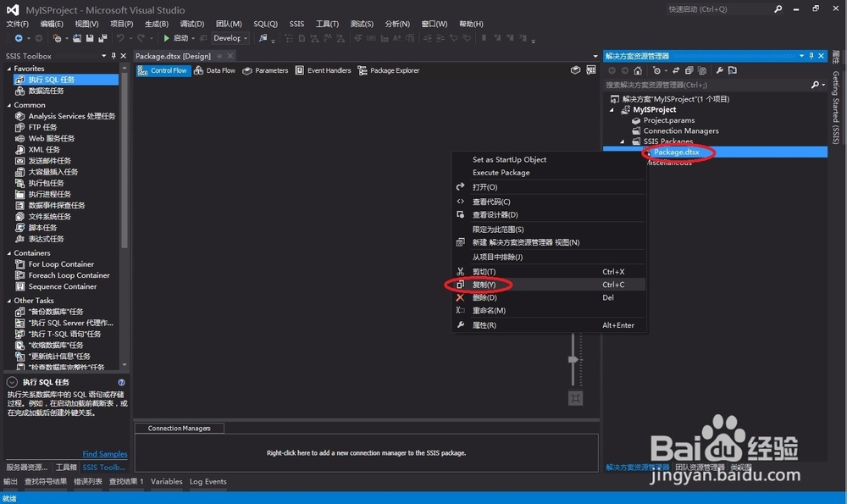The image size is (847, 504).
Task: Collapse the 执行 SQL 任务 description section
Action: click(x=12, y=382)
